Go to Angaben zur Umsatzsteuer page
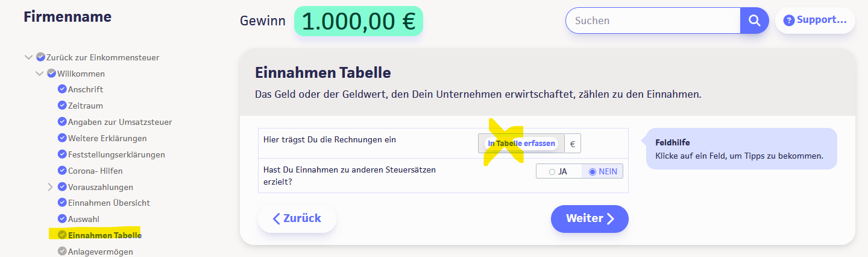The height and width of the screenshot is (257, 868). (119, 122)
